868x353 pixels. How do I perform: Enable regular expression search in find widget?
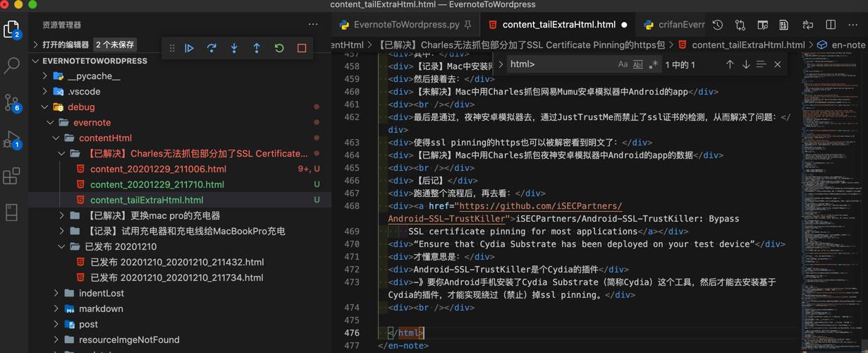[654, 64]
